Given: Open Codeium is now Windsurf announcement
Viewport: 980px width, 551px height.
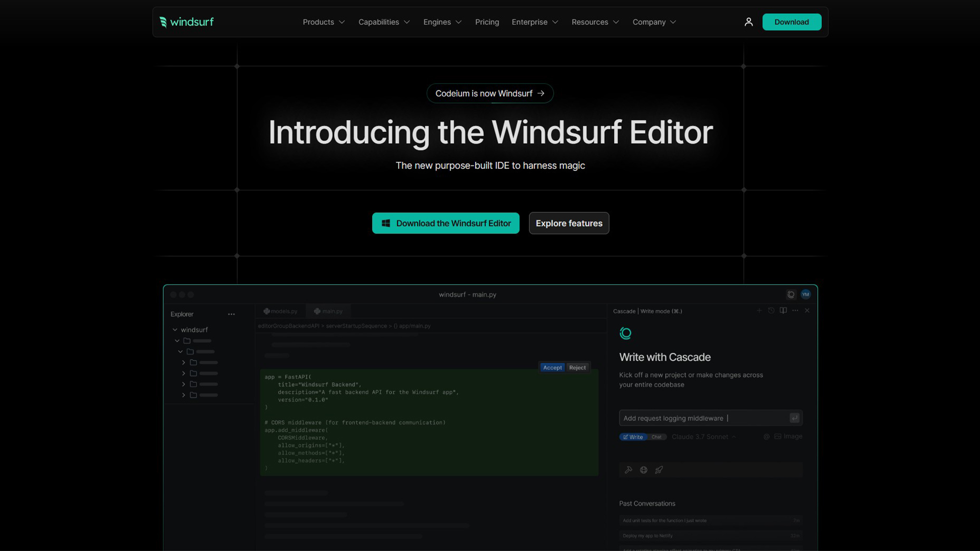Looking at the screenshot, I should [490, 93].
